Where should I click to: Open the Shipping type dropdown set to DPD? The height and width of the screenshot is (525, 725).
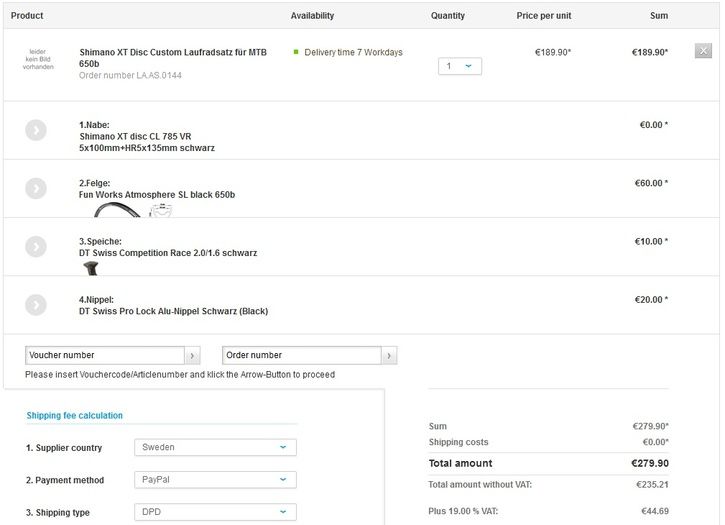215,512
